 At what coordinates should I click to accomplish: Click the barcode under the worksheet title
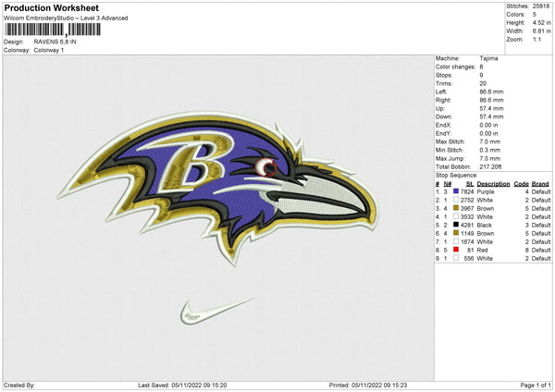tap(53, 30)
